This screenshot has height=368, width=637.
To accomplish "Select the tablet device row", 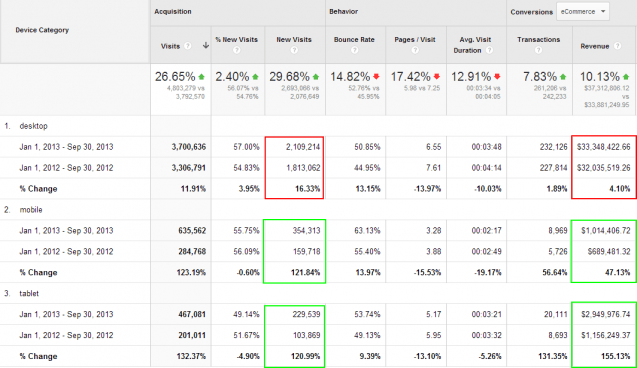I will pyautogui.click(x=29, y=293).
